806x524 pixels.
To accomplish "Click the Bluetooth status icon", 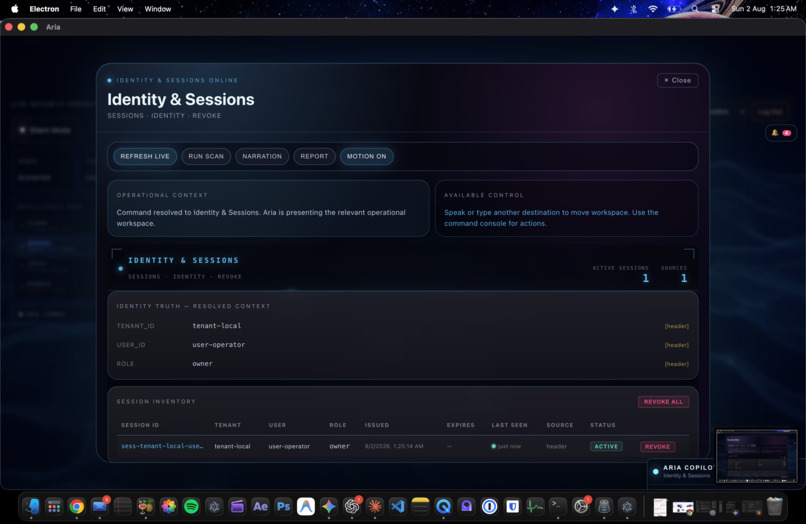I will [x=633, y=9].
